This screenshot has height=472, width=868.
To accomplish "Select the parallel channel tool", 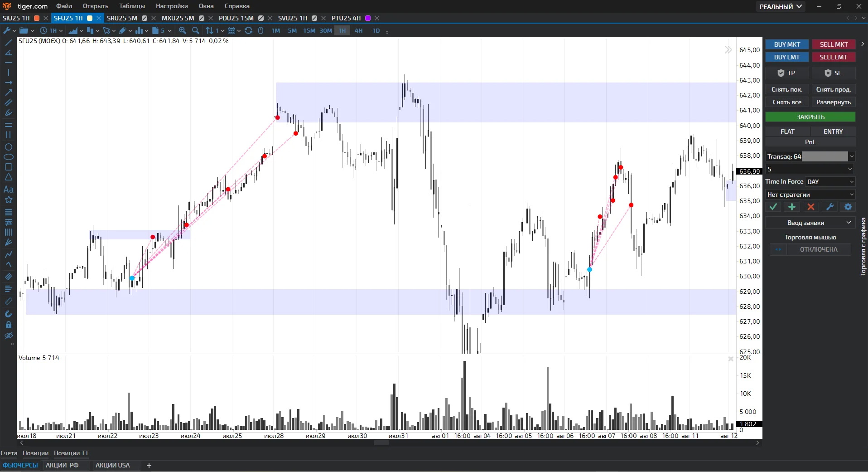I will point(8,102).
